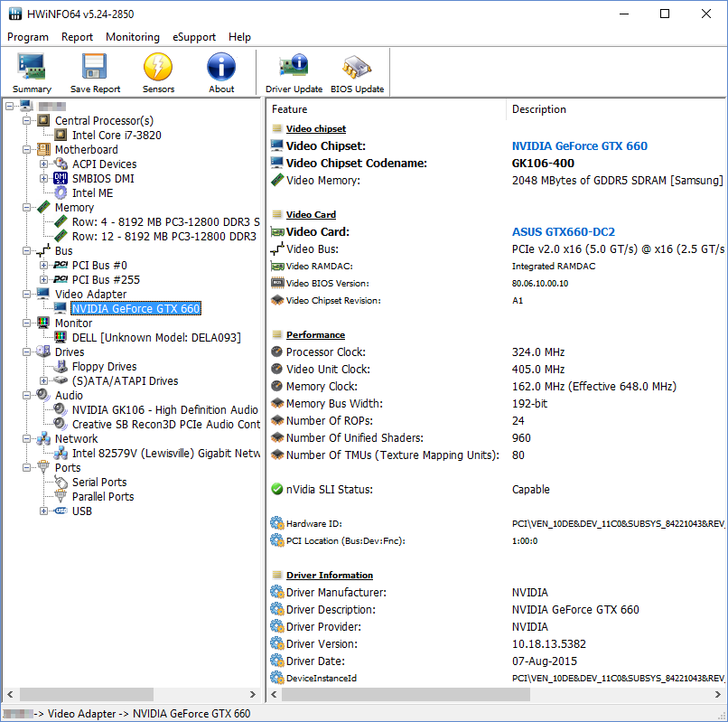This screenshot has width=728, height=722.
Task: Click the HWiNFO64 title bar app icon
Action: pyautogui.click(x=15, y=14)
